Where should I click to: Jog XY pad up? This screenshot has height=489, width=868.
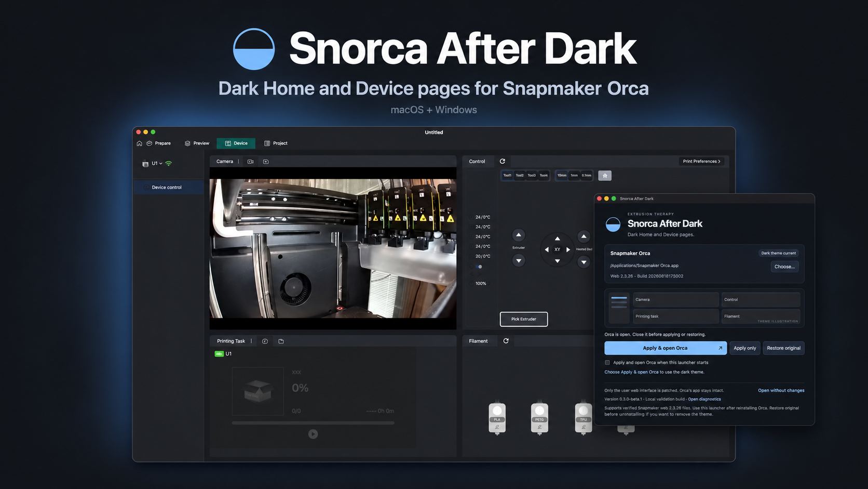point(557,239)
